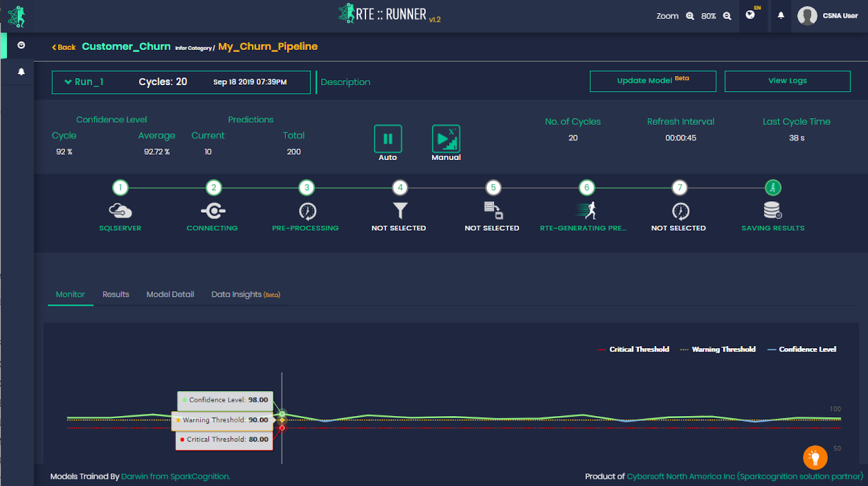
Task: Click pipeline step circle number 4
Action: tap(400, 188)
